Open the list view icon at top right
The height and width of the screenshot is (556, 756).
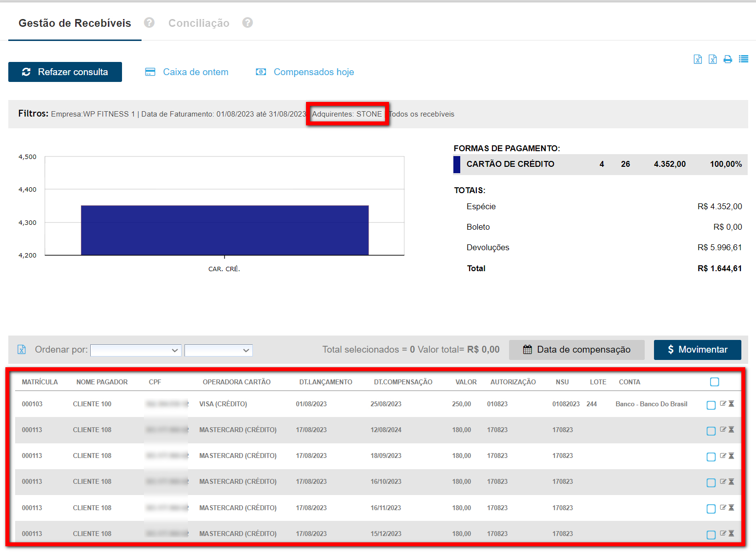(x=743, y=59)
